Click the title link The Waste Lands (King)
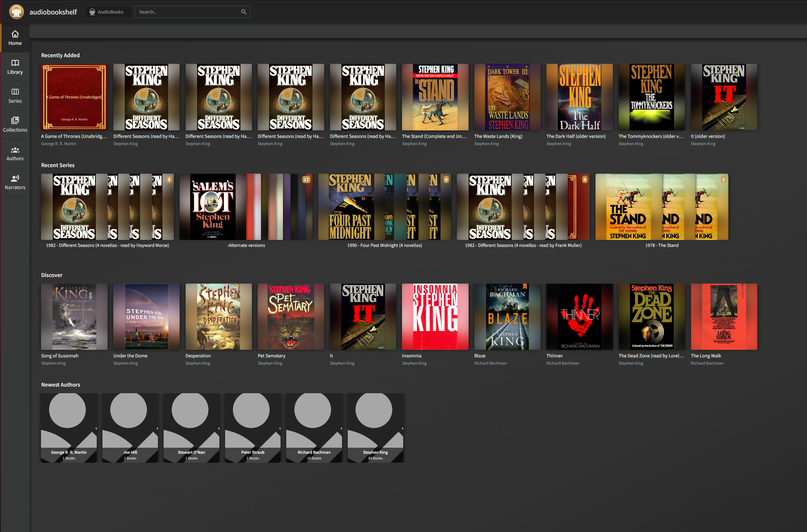 tap(498, 136)
